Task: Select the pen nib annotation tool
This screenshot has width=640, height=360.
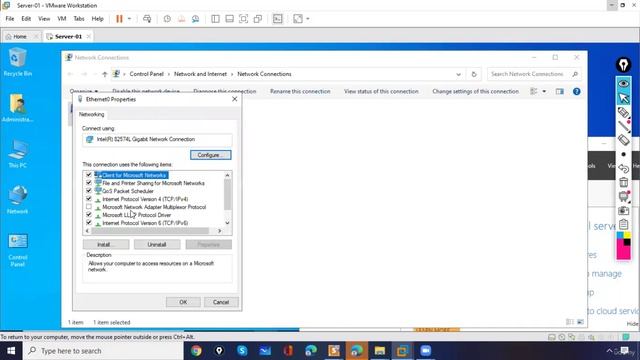Action: 623,64
